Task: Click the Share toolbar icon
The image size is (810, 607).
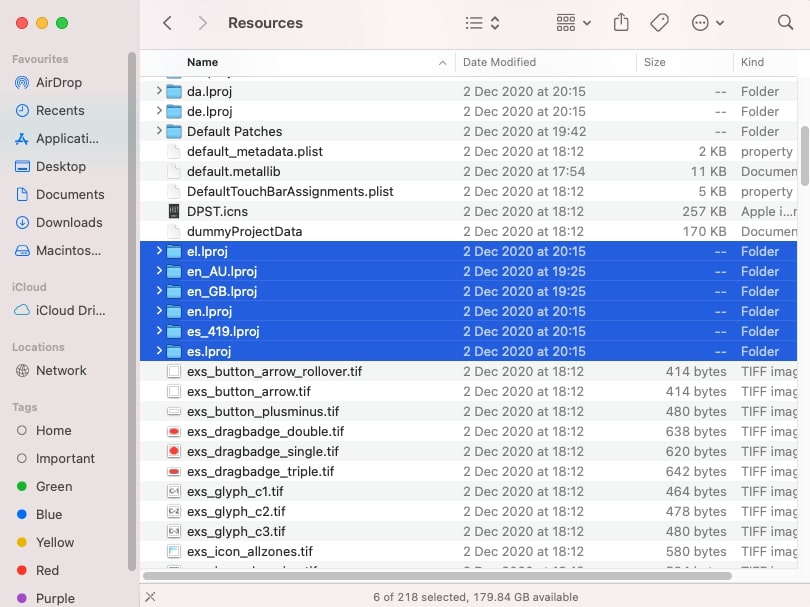Action: [621, 22]
